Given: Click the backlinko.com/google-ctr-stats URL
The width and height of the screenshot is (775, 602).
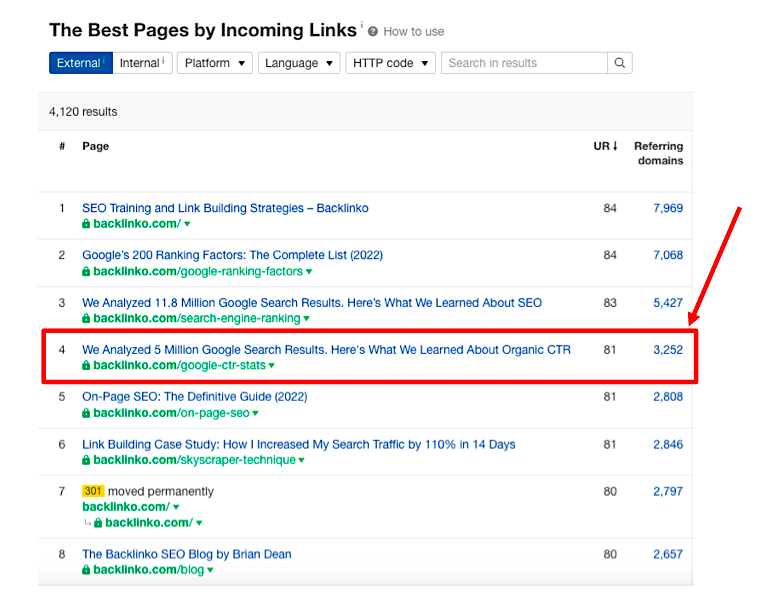Looking at the screenshot, I should click(179, 366).
